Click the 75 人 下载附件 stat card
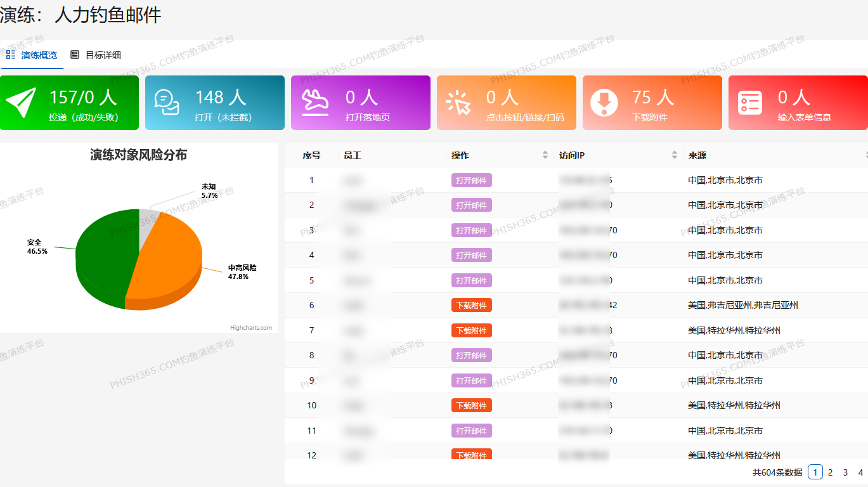Viewport: 868px width, 487px height. [x=652, y=103]
